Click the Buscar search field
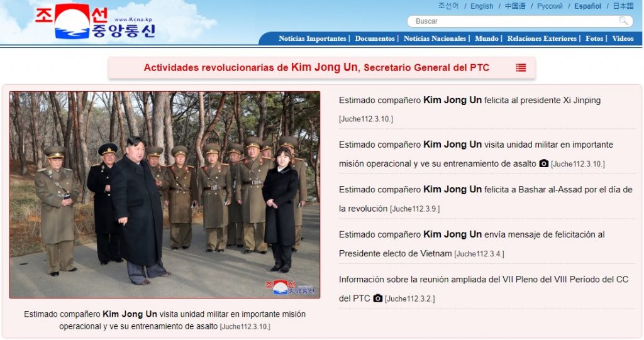Screen dimensions: 644x340 tap(520, 21)
